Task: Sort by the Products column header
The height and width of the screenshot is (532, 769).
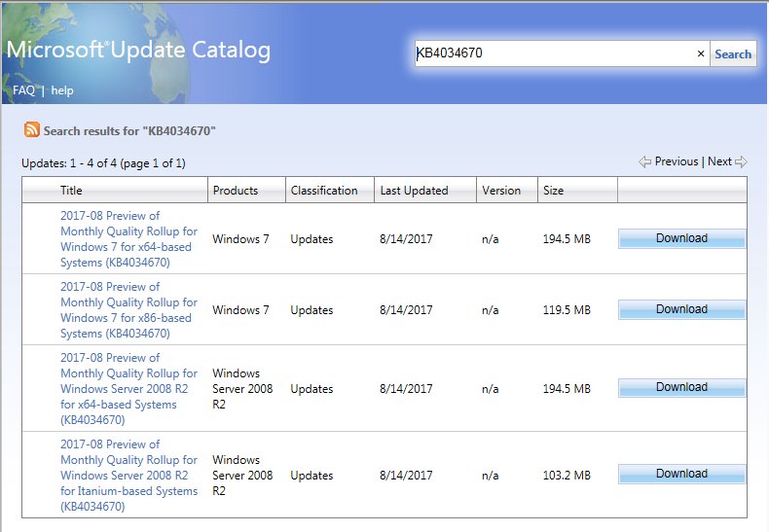Action: 236,190
